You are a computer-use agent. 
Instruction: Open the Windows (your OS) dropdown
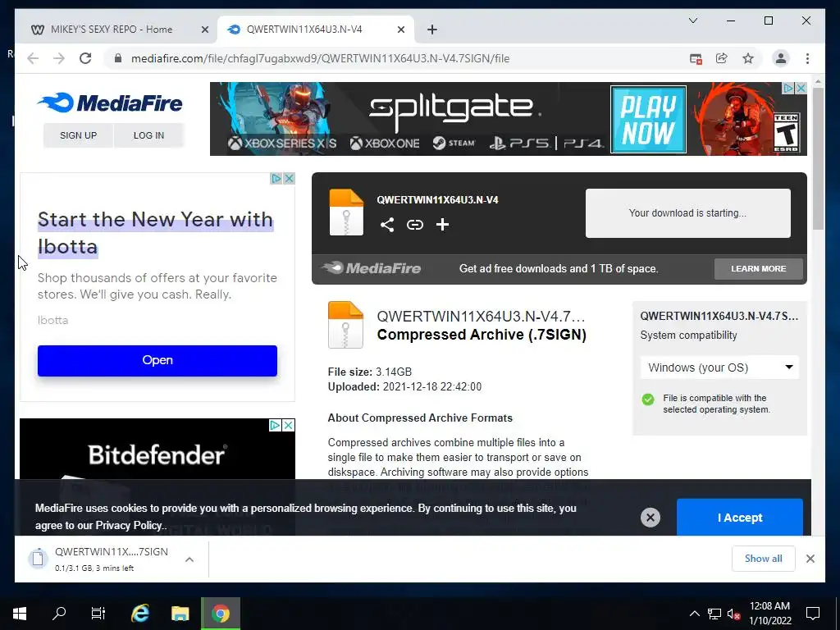click(x=719, y=367)
